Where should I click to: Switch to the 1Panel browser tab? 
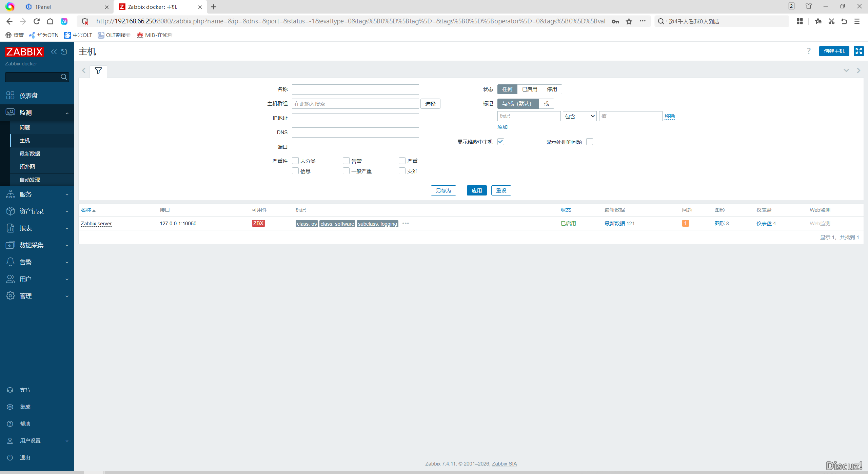(67, 7)
